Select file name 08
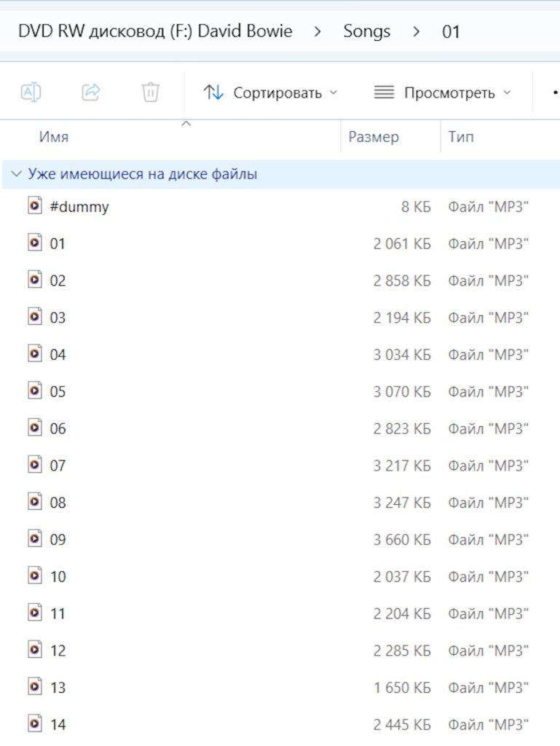This screenshot has height=746, width=560. click(58, 503)
